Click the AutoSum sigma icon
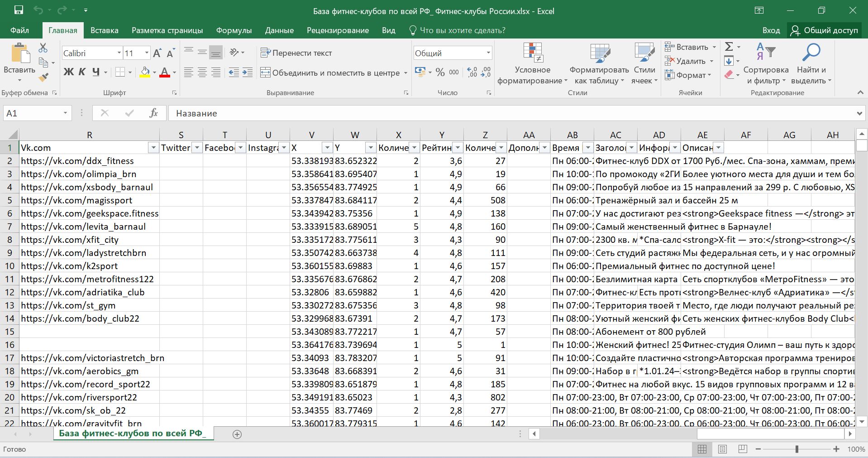The width and height of the screenshot is (868, 458). pos(729,47)
